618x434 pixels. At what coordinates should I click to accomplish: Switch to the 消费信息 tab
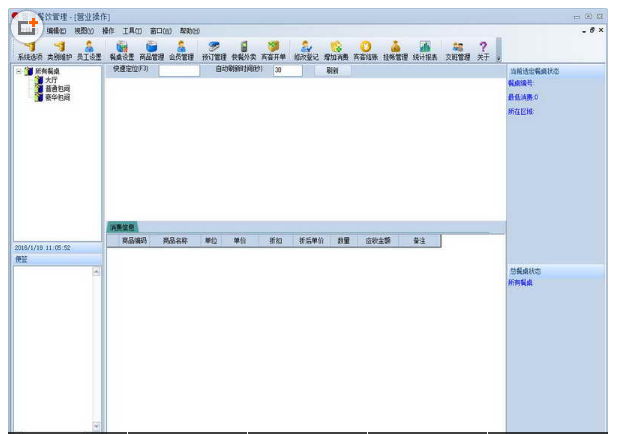(122, 227)
